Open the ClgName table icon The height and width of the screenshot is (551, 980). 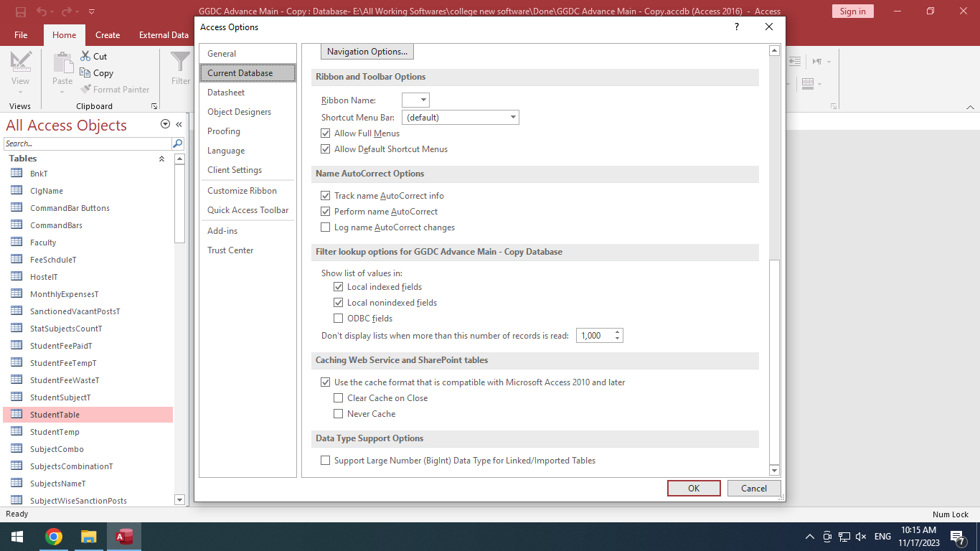point(17,190)
